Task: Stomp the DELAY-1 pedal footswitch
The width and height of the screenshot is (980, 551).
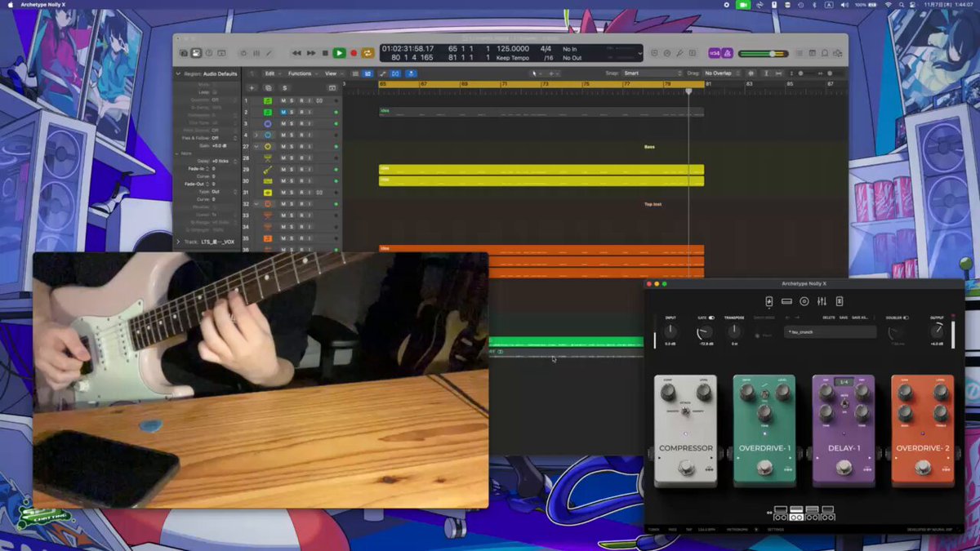Action: [x=844, y=468]
